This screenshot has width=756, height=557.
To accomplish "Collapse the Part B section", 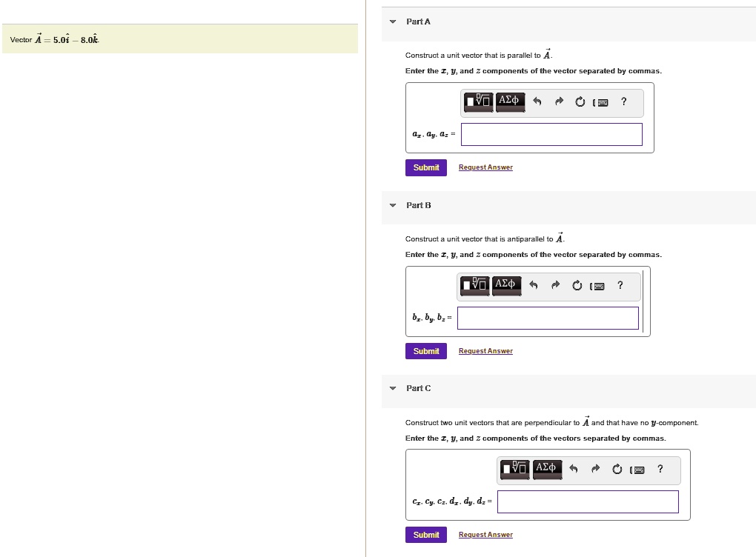I will 393,205.
